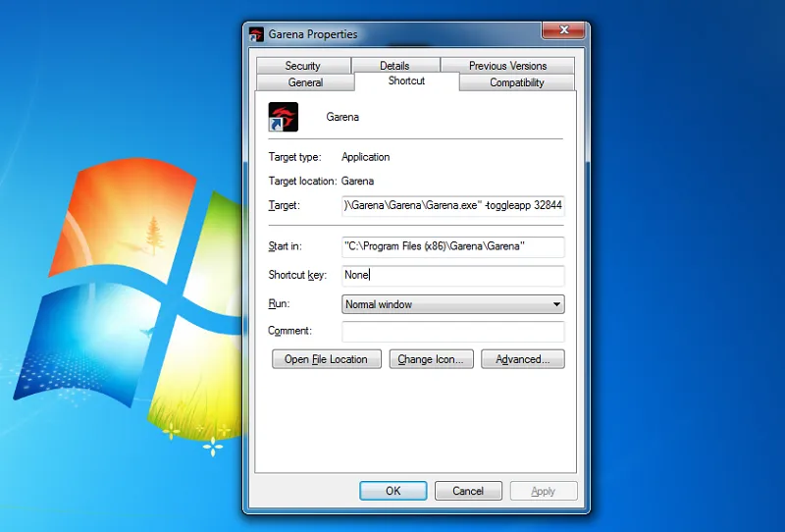This screenshot has height=532, width=785.
Task: Click the Apply button
Action: tap(543, 491)
